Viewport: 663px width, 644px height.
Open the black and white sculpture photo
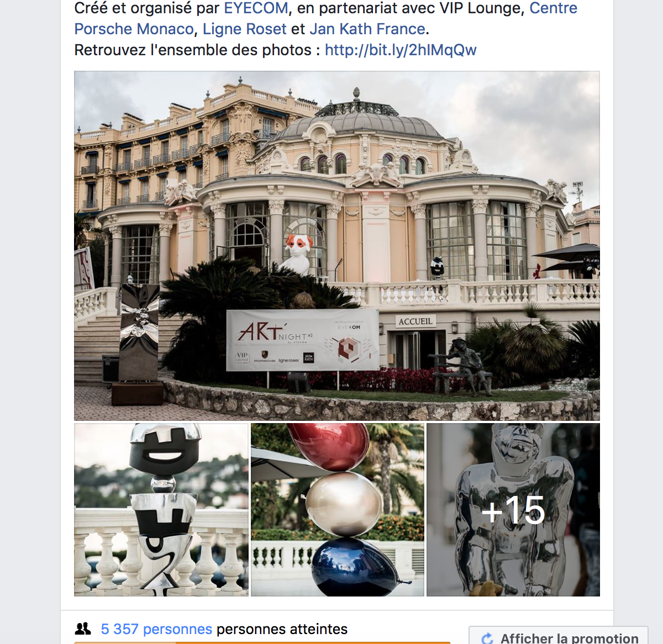tap(161, 510)
